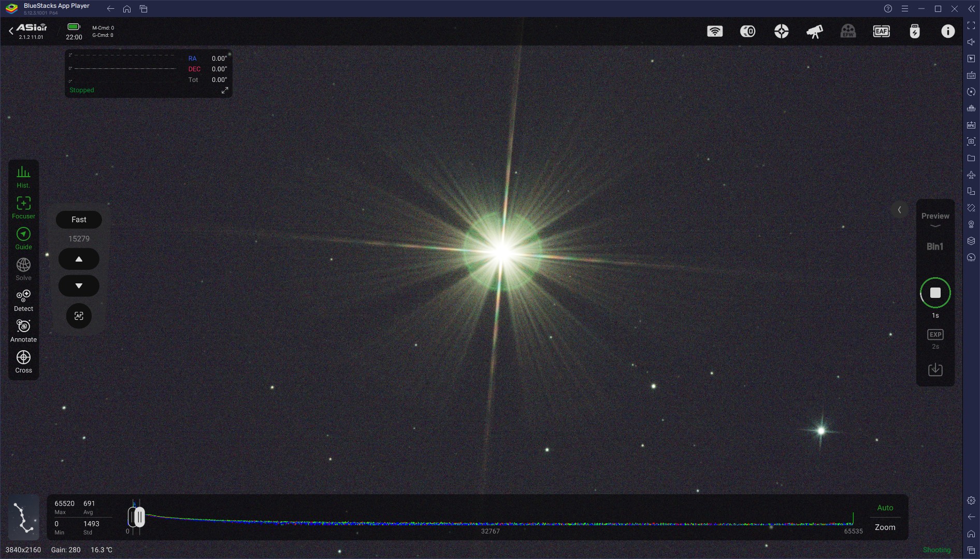980x559 pixels.
Task: Open the info panel icon
Action: [x=948, y=32]
